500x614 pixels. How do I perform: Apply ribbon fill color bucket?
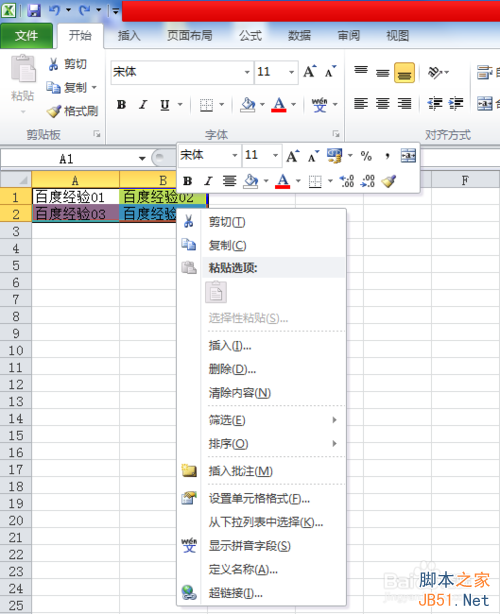click(247, 105)
